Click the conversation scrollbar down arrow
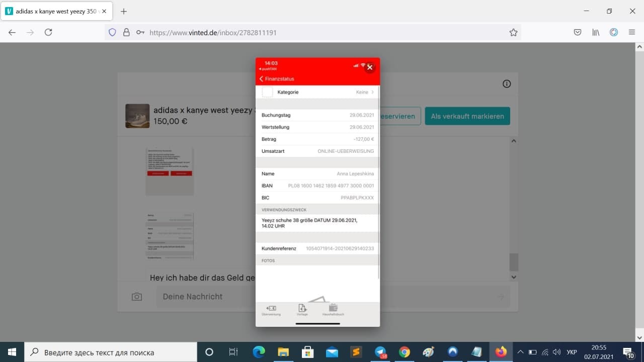The image size is (644, 362). (x=514, y=277)
